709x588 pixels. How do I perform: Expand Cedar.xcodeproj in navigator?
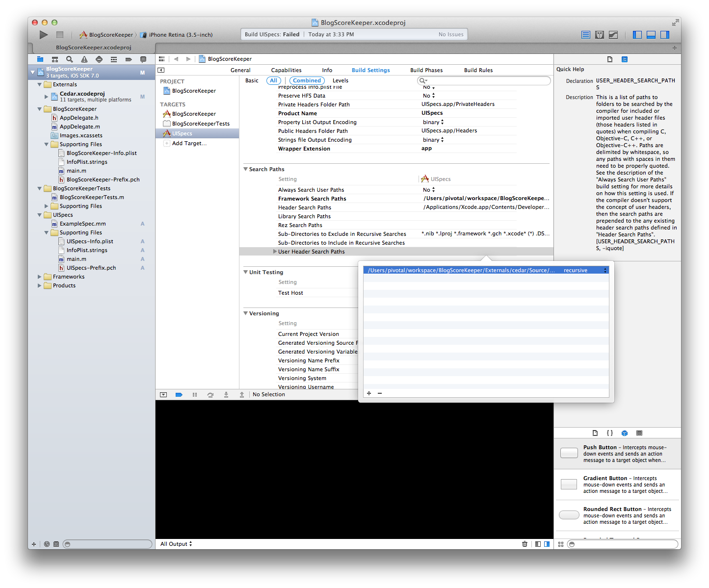tap(47, 97)
